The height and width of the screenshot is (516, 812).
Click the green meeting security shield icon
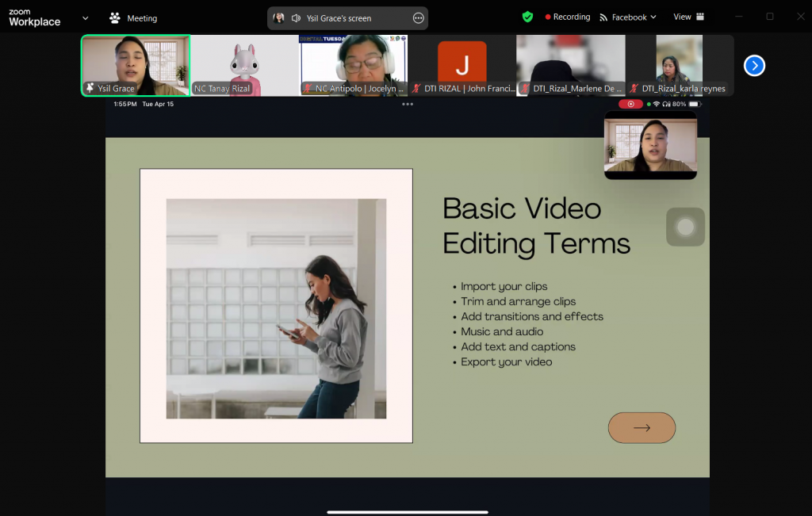(527, 16)
